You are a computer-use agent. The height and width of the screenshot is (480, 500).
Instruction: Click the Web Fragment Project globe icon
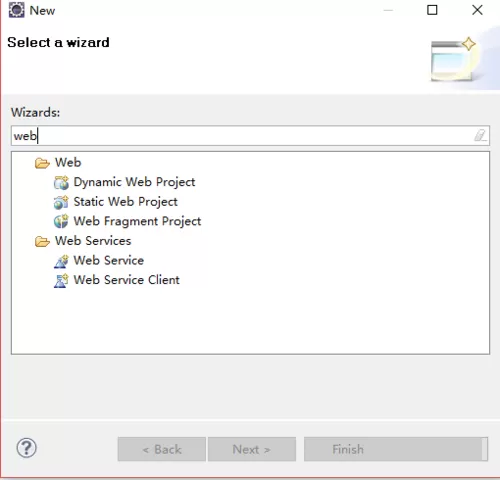(61, 221)
